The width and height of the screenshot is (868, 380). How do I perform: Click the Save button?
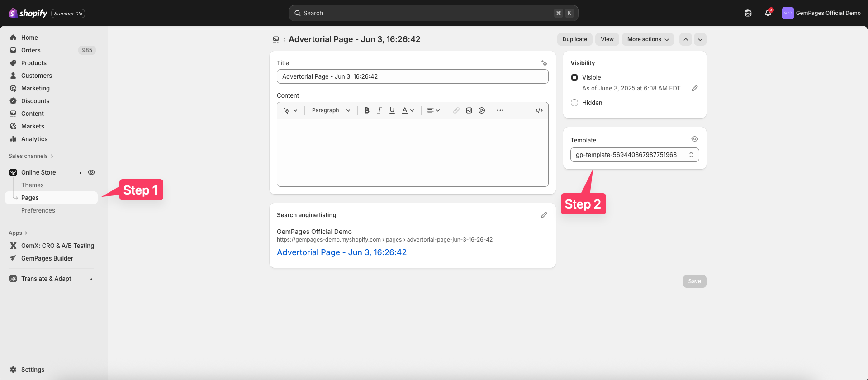694,281
